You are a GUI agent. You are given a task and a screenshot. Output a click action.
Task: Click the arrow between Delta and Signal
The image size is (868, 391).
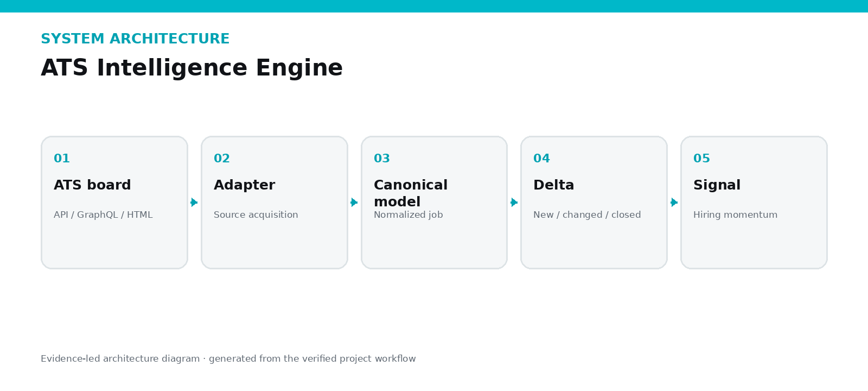(674, 203)
